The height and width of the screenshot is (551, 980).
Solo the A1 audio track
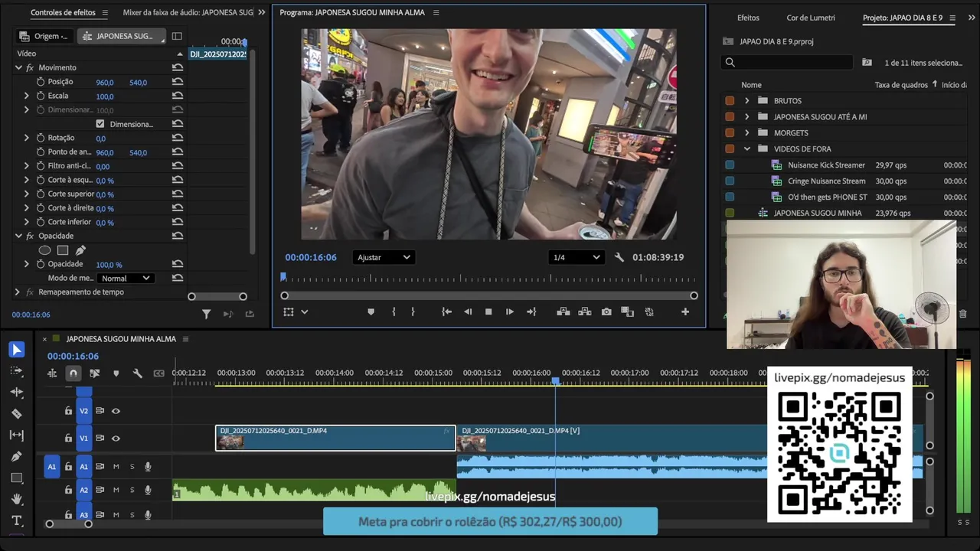click(132, 467)
